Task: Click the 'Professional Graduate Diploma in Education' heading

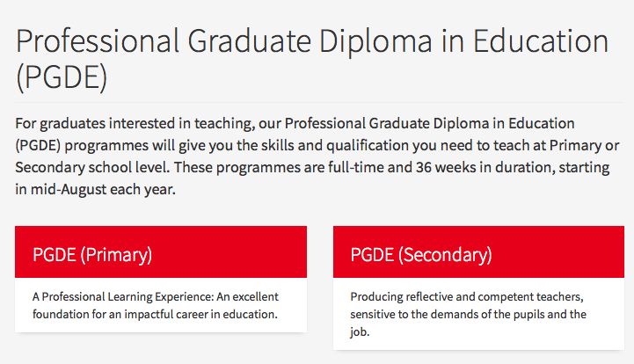Action: [x=264, y=41]
